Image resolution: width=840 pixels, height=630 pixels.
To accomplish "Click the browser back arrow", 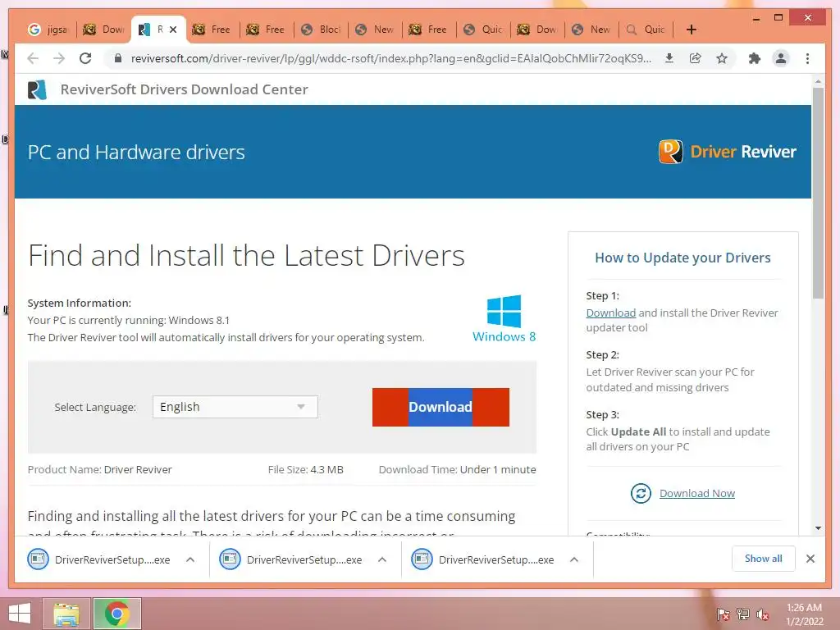I will [x=33, y=58].
